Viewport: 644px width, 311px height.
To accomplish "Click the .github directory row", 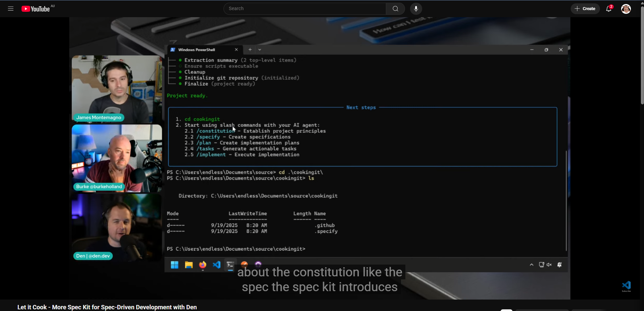I will 252,226.
